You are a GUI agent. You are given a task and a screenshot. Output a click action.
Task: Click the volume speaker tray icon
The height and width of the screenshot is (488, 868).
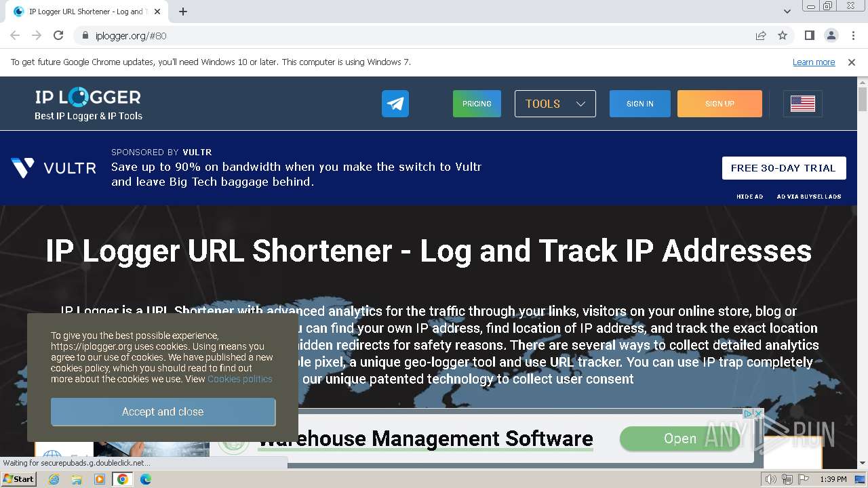point(771,479)
